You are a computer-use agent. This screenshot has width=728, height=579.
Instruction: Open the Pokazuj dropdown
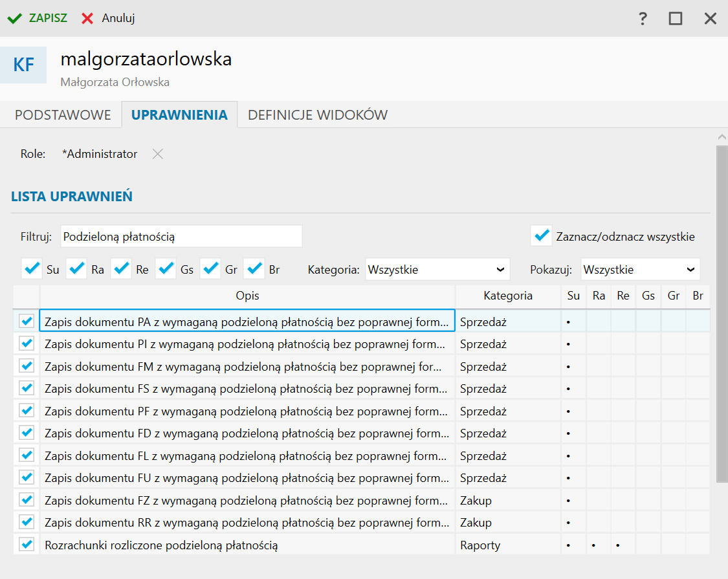tap(640, 270)
